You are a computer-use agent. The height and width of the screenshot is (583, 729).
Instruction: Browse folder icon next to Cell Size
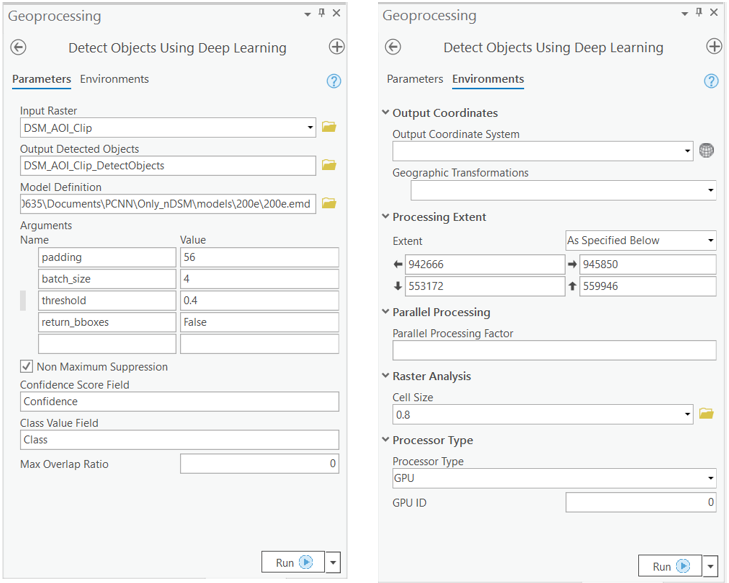(706, 414)
